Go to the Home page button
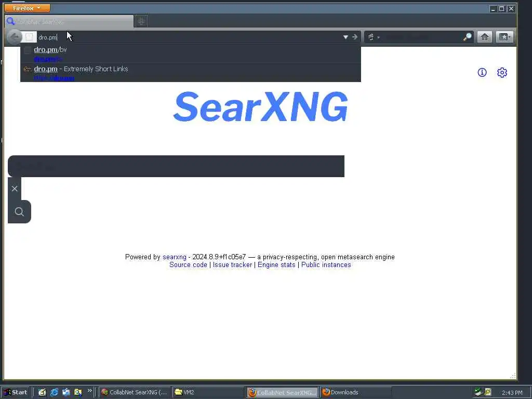532x399 pixels. 485,37
